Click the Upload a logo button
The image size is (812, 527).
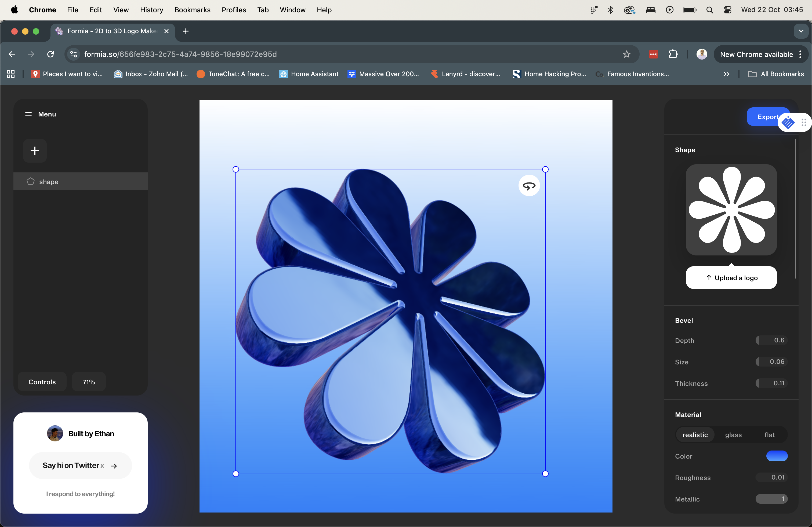click(x=731, y=277)
